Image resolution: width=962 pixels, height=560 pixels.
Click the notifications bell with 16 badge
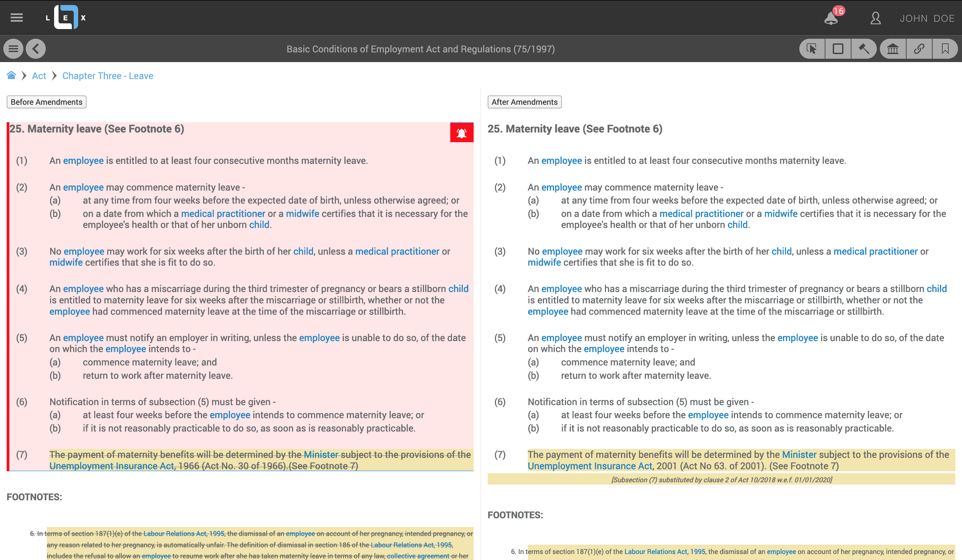coord(831,18)
